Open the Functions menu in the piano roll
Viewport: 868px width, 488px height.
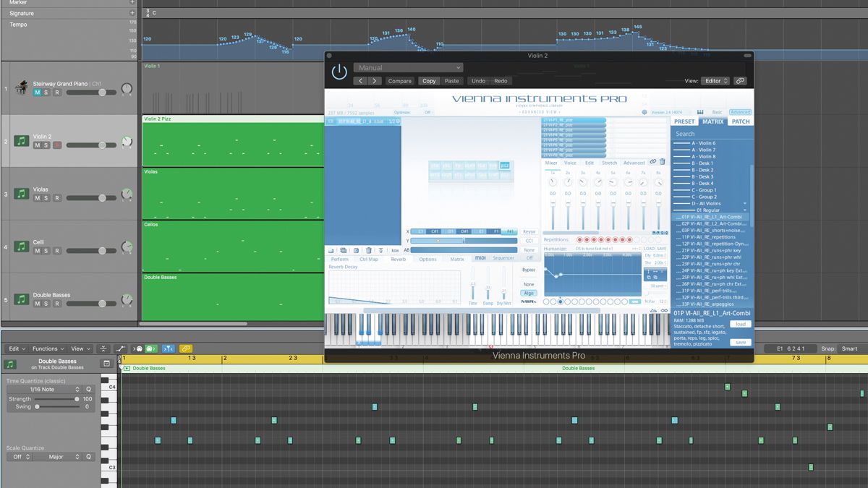coord(47,348)
